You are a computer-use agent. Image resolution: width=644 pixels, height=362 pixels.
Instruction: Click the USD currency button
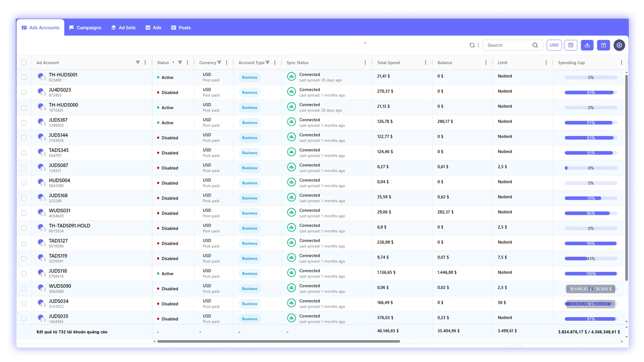click(x=554, y=45)
